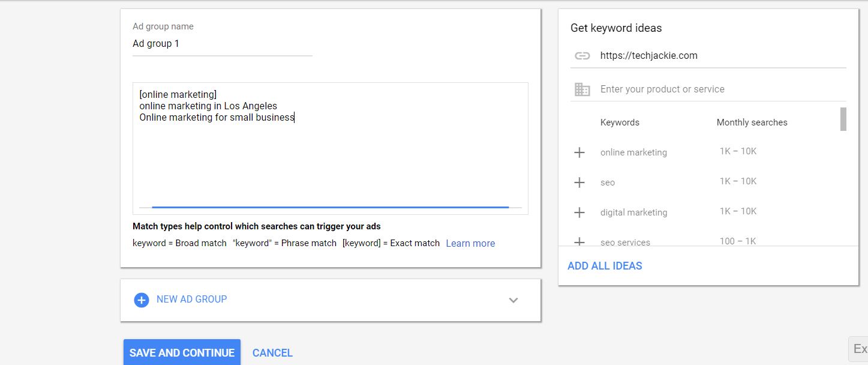The image size is (868, 365).
Task: Click the 'keyword = Broad match' text
Action: (179, 243)
